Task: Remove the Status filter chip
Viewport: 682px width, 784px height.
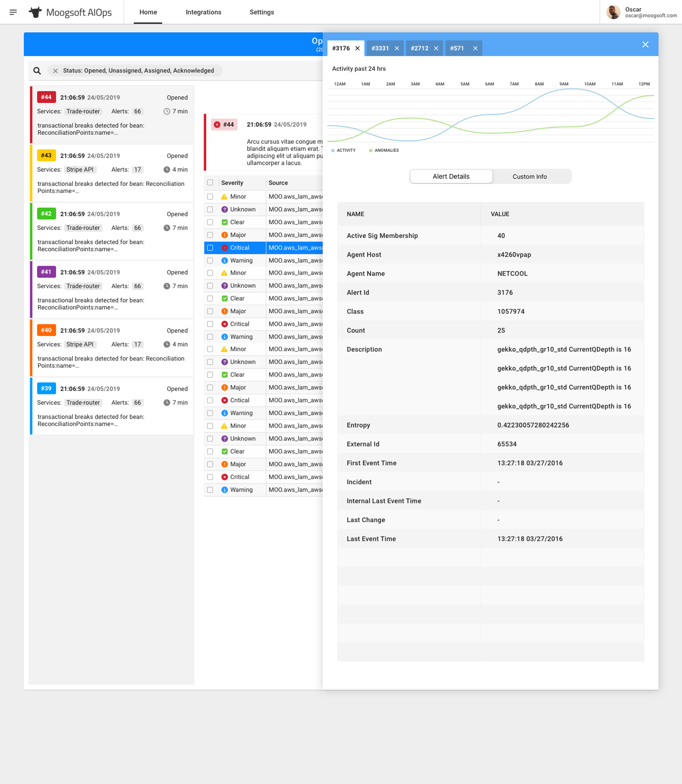Action: coord(56,71)
